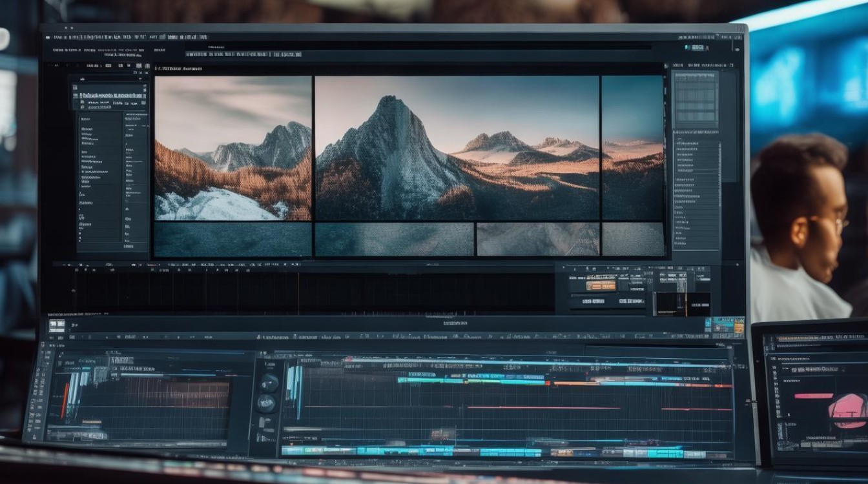Open the center mountain peak preview
The image size is (868, 484).
pyautogui.click(x=457, y=148)
